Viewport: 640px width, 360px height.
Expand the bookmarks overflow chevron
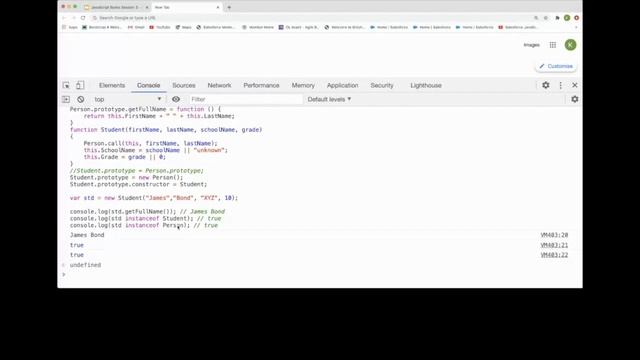point(576,27)
